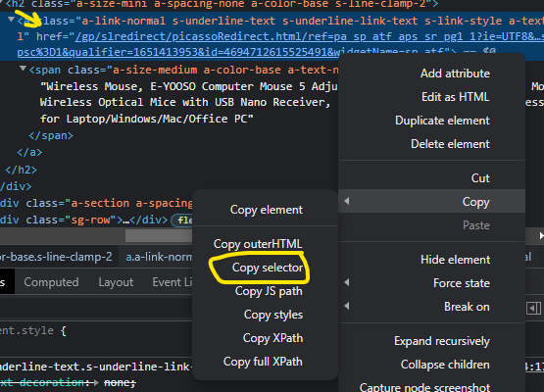Viewport: 544px width, 392px height.
Task: Click a.a-link-normal breadcrumb item
Action: tap(158, 257)
